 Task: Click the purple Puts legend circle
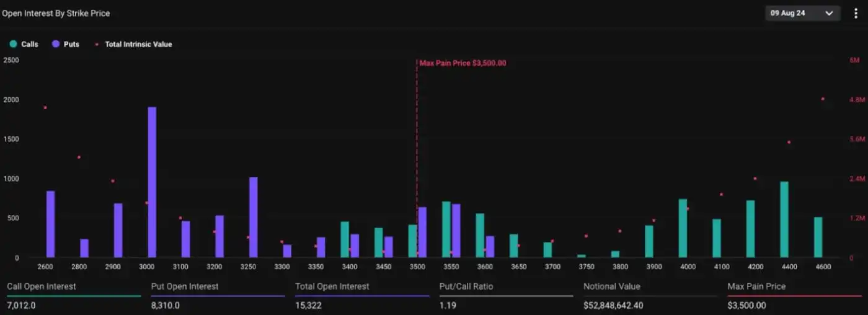(56, 45)
